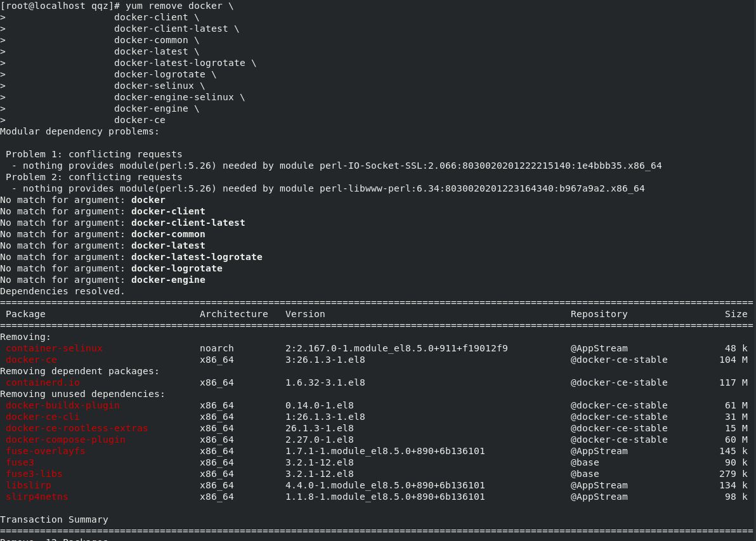
Task: Click the docker-buildx-plugin package entry
Action: pyautogui.click(x=62, y=405)
